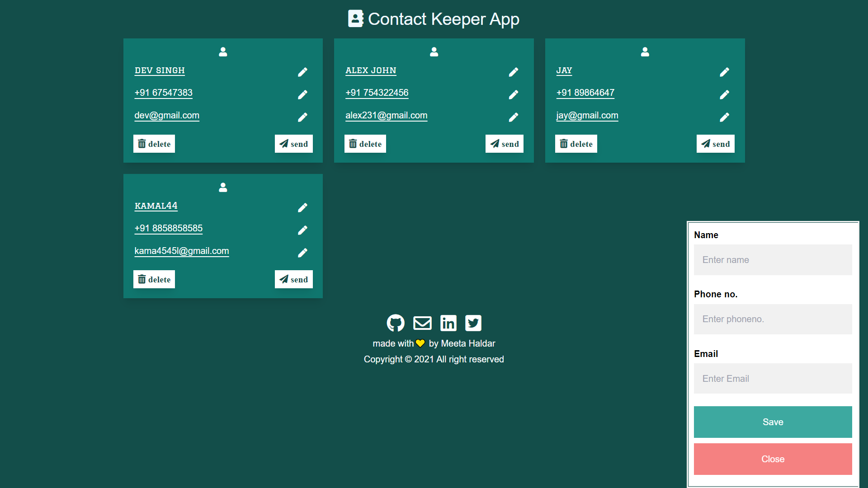Edit Jay's email with pencil icon
The width and height of the screenshot is (868, 488).
[724, 117]
